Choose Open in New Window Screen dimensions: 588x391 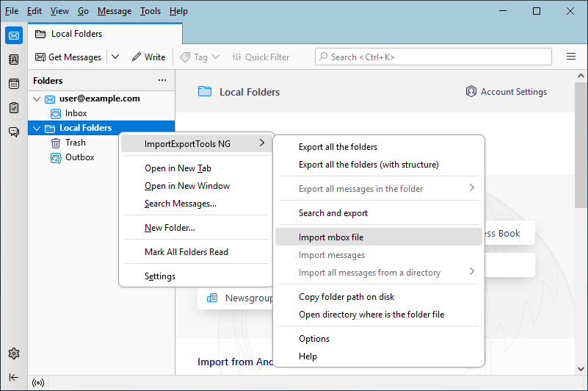[197, 185]
